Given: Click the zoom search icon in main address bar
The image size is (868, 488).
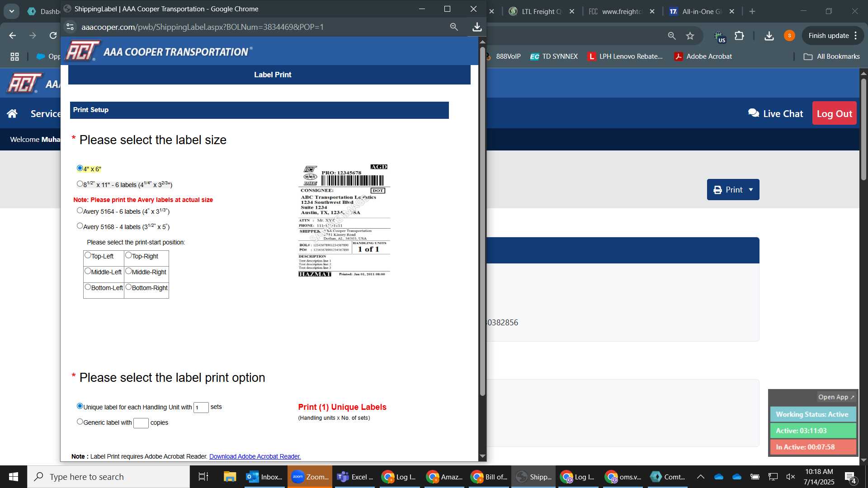Looking at the screenshot, I should coord(672,36).
